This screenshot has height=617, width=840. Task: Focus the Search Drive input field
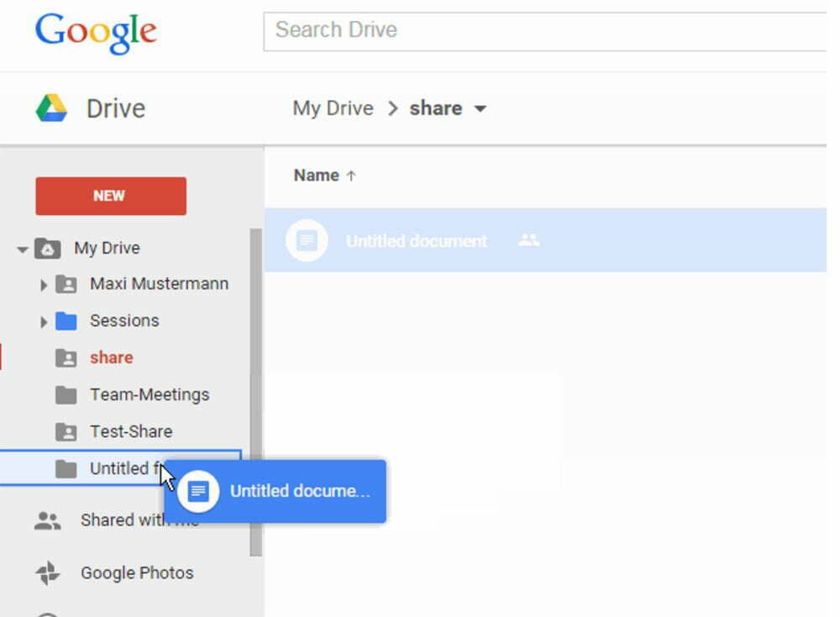tap(545, 32)
